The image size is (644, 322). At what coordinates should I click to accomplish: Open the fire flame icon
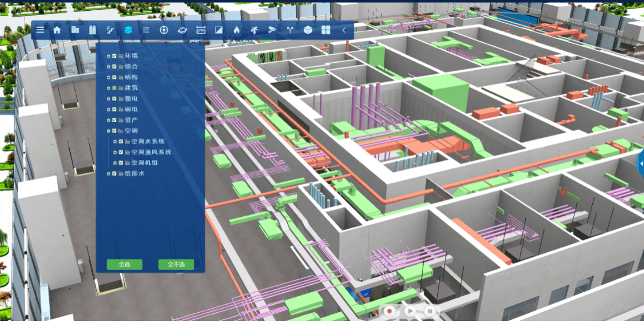pos(236,30)
